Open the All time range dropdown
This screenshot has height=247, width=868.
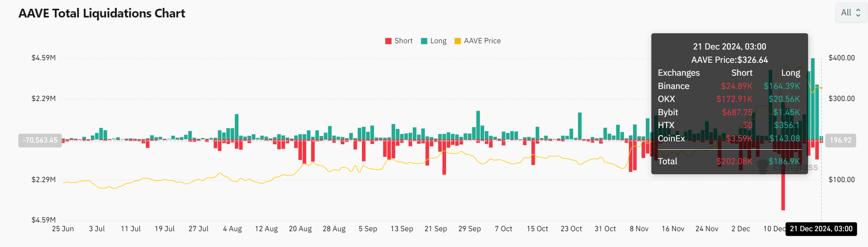pos(851,12)
